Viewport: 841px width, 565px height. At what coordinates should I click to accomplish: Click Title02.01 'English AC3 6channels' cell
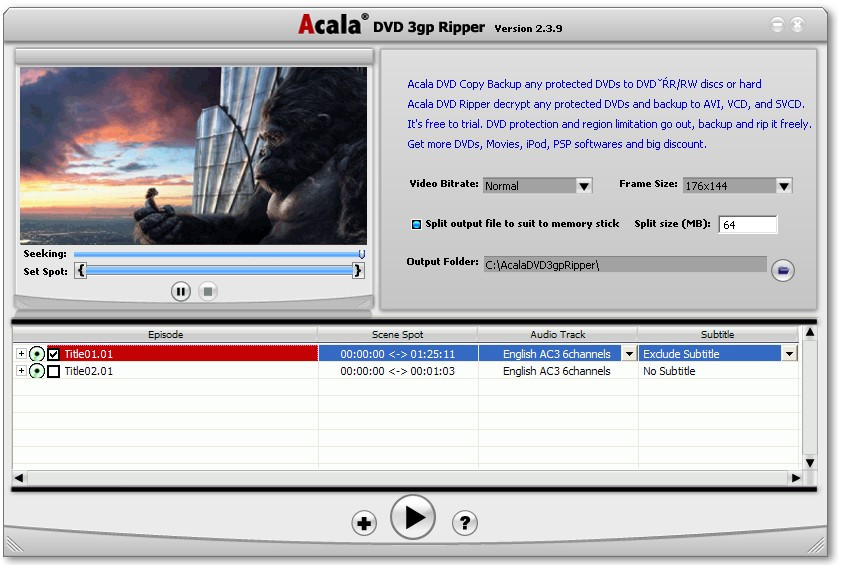(x=557, y=371)
